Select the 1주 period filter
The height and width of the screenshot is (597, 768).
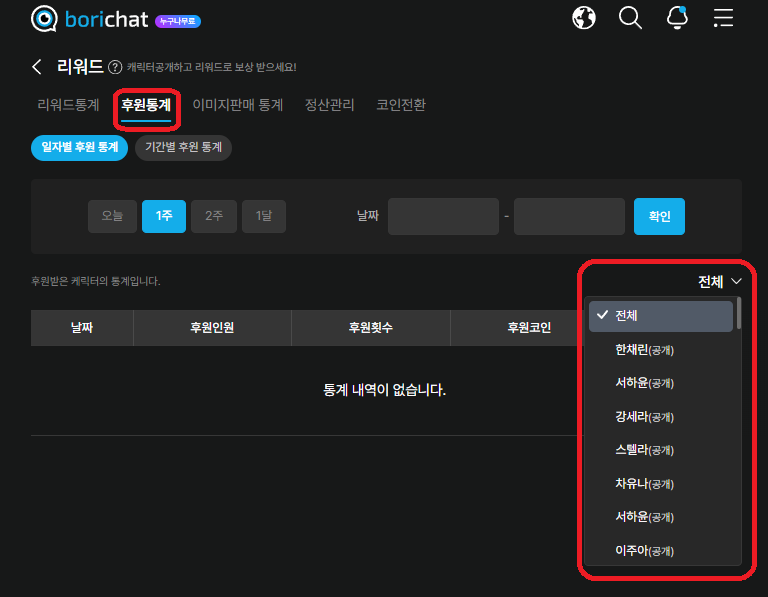[163, 216]
